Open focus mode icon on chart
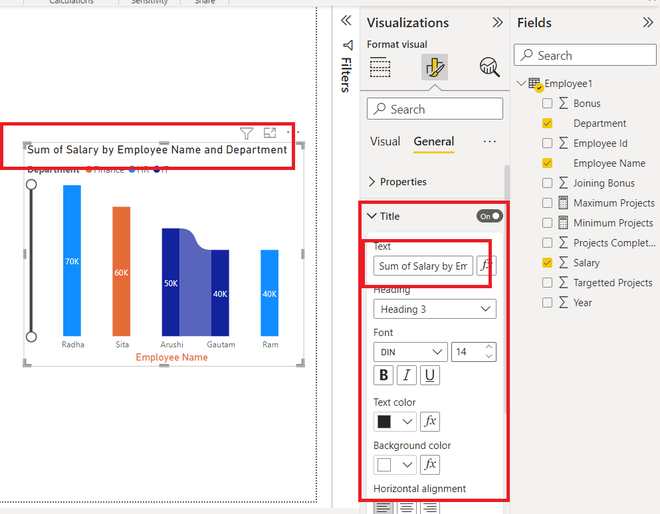This screenshot has height=514, width=660. (x=270, y=133)
